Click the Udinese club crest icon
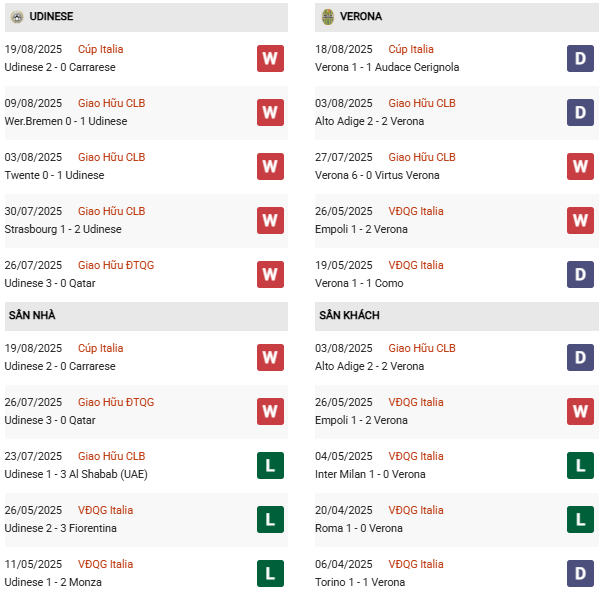This screenshot has width=600, height=598. point(17,17)
